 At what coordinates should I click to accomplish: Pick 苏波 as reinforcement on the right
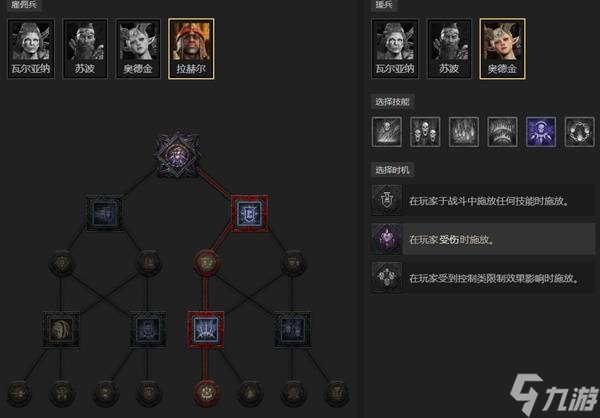pyautogui.click(x=449, y=49)
